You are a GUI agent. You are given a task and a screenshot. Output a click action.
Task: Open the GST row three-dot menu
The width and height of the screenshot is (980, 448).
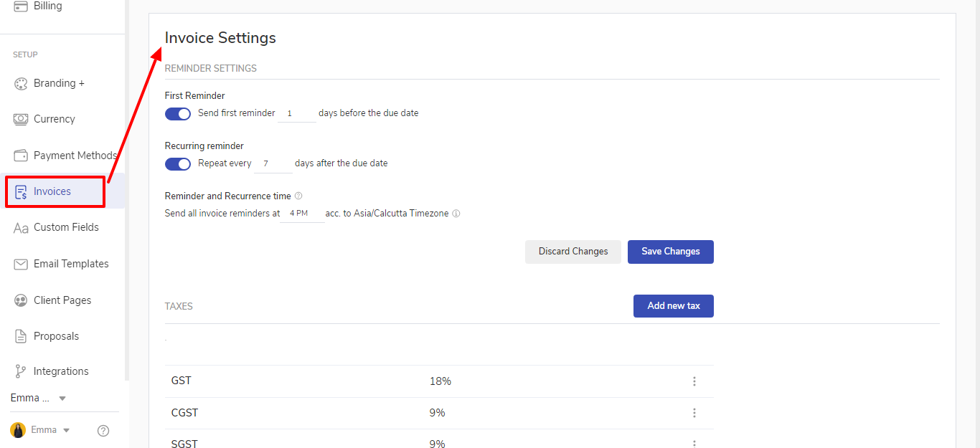[694, 381]
